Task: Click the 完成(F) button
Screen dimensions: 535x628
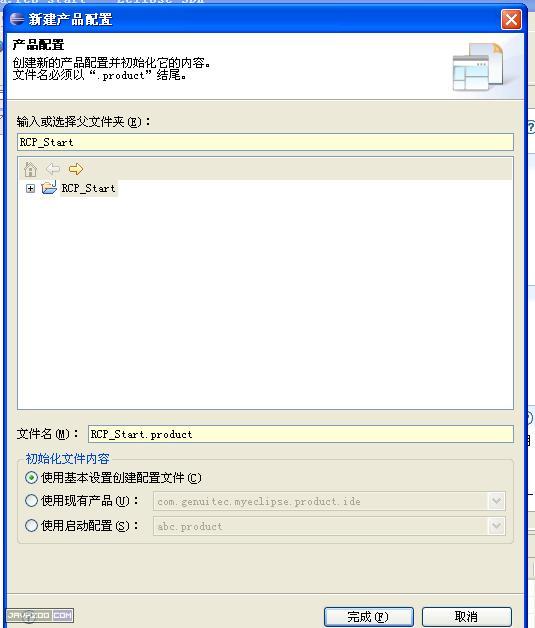Action: click(x=368, y=616)
